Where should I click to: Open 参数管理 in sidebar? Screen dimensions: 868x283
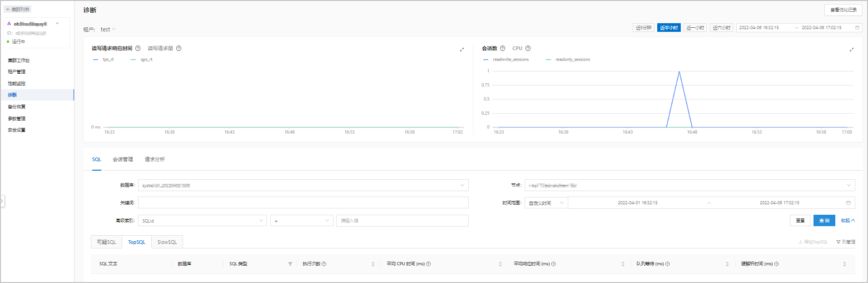(x=17, y=118)
